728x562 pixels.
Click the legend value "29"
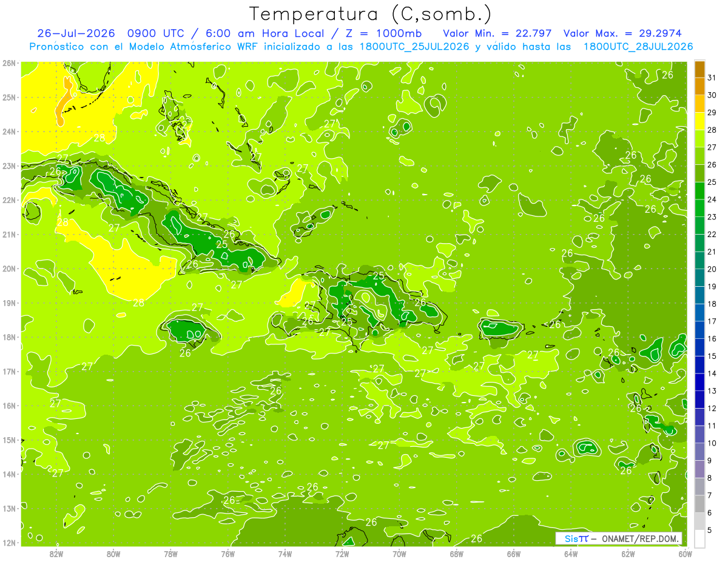click(712, 113)
